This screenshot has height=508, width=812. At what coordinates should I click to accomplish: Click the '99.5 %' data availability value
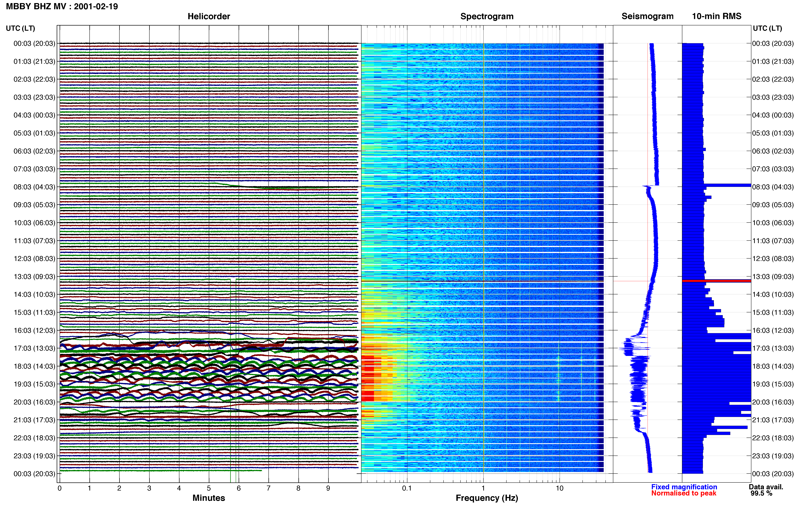(761, 493)
